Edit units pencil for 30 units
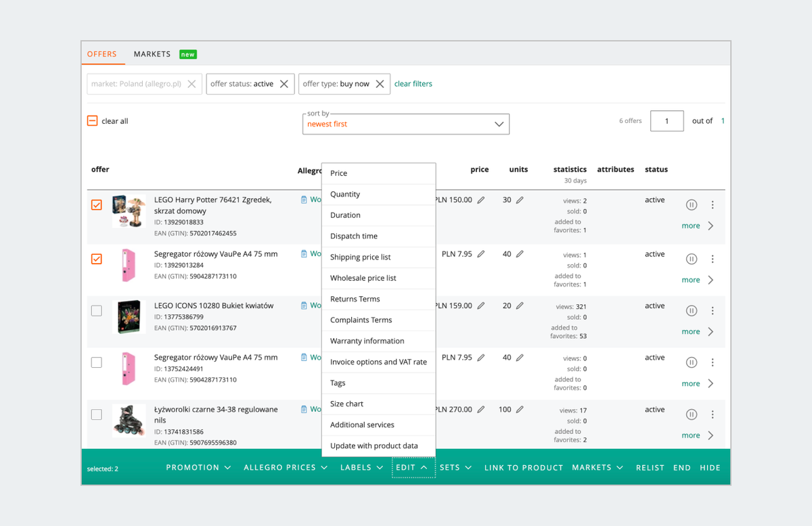 (x=520, y=200)
